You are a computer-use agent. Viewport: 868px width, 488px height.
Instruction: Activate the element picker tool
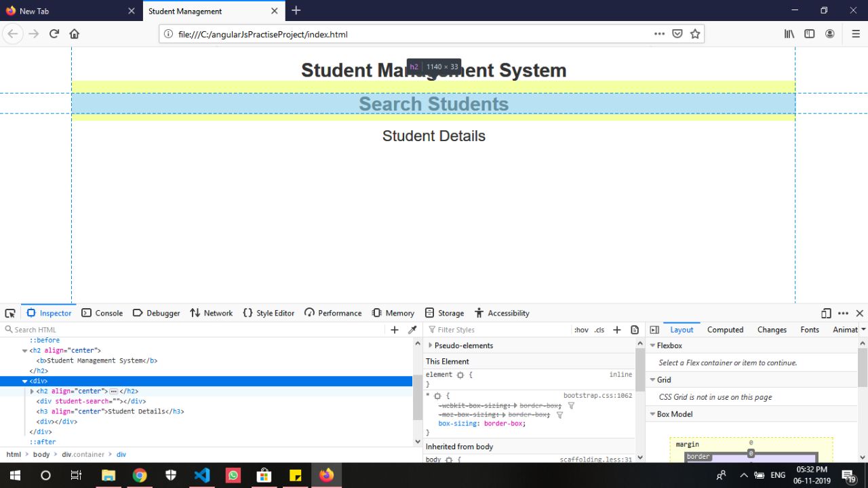(x=10, y=313)
